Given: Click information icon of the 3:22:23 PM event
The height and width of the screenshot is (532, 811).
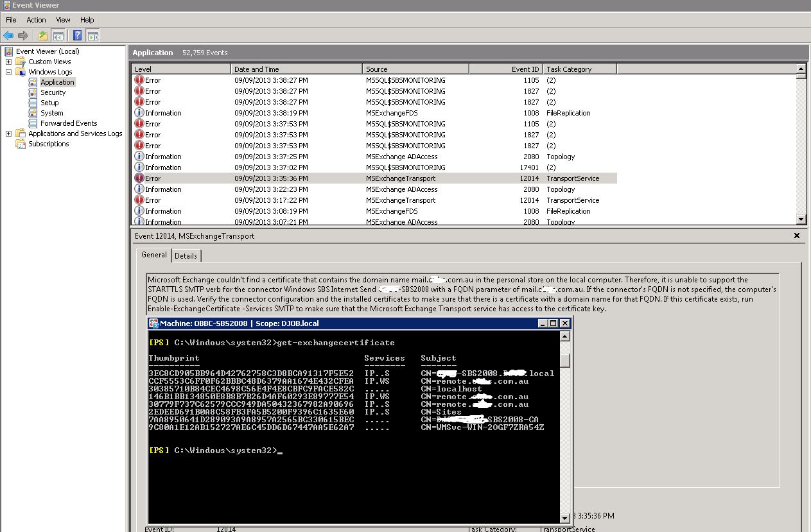Looking at the screenshot, I should pyautogui.click(x=139, y=189).
